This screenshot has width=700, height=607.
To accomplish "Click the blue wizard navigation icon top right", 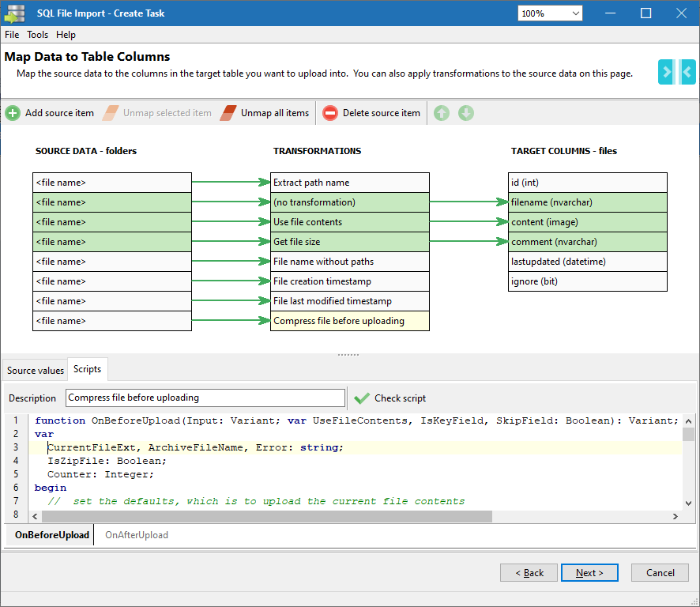I will [x=676, y=72].
